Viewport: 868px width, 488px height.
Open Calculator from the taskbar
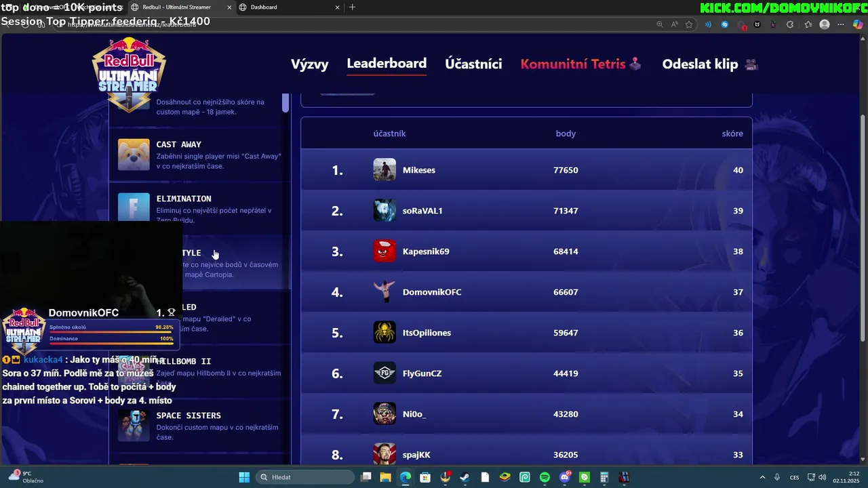[x=604, y=477]
